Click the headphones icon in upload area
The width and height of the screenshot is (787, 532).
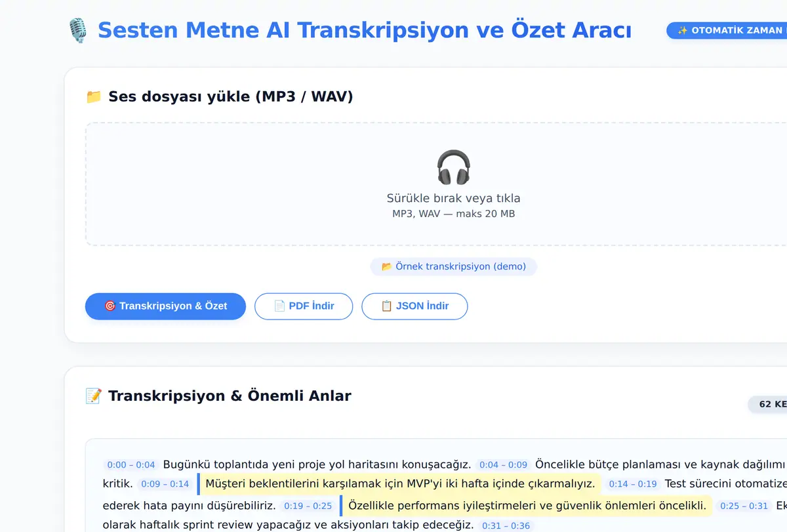click(x=454, y=168)
